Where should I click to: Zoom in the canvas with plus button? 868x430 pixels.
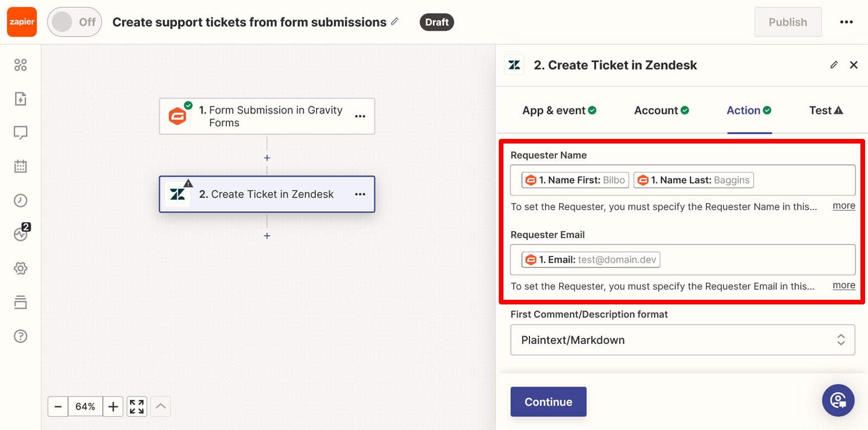[x=113, y=406]
